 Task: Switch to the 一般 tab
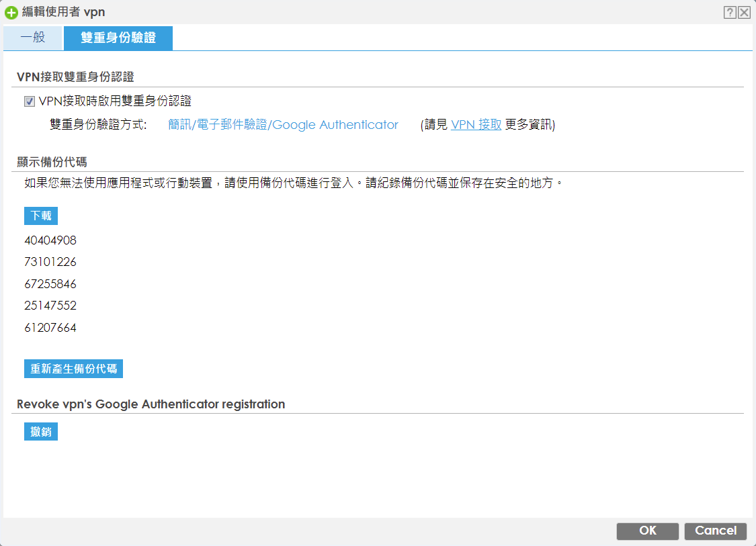[x=33, y=38]
